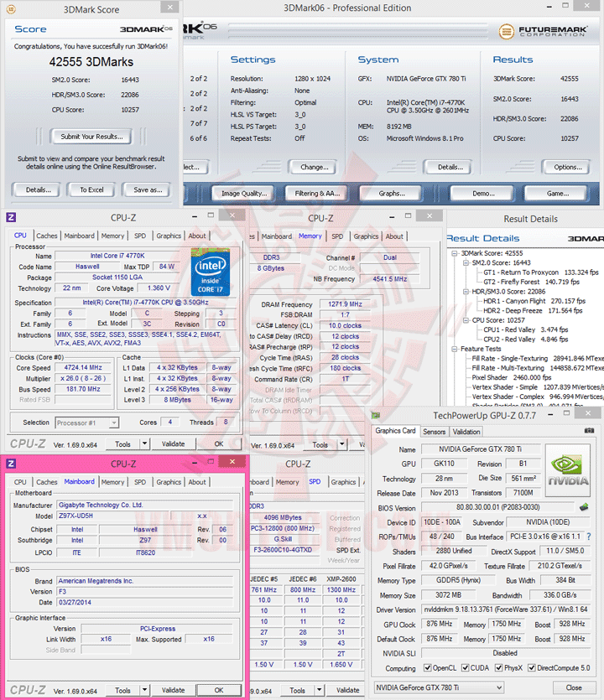Click the GPU-Z title bar application icon
The width and height of the screenshot is (604, 700).
(x=376, y=415)
